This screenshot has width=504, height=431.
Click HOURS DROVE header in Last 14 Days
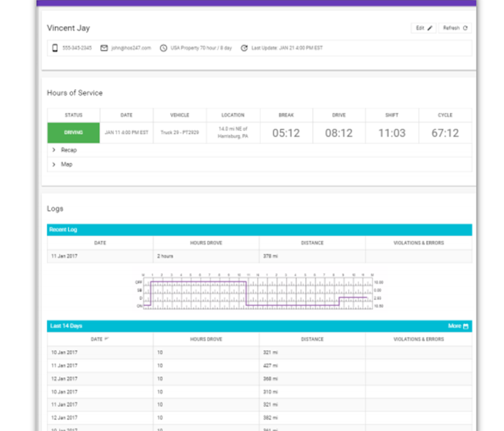206,339
